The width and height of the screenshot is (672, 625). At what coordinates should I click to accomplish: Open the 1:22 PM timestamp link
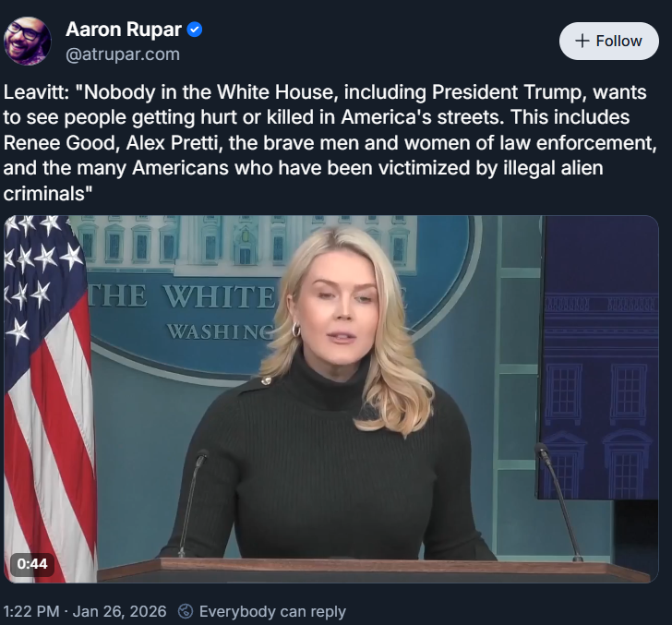tap(31, 611)
